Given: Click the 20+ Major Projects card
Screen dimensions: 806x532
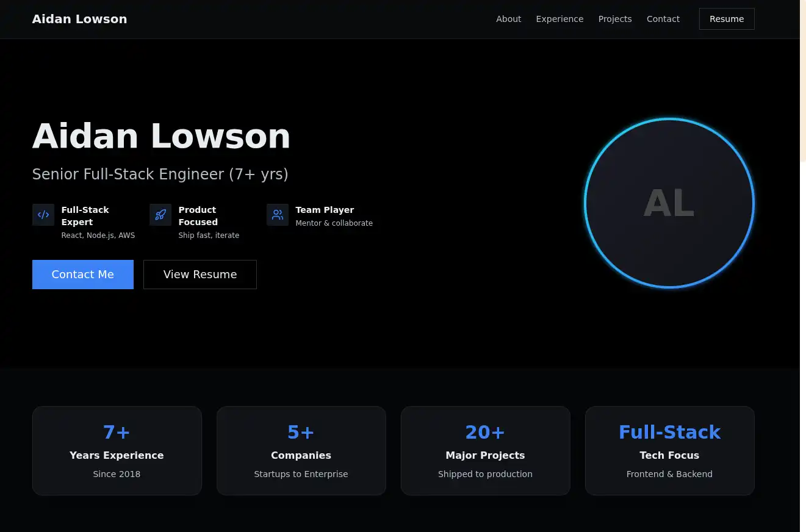Looking at the screenshot, I should point(485,451).
